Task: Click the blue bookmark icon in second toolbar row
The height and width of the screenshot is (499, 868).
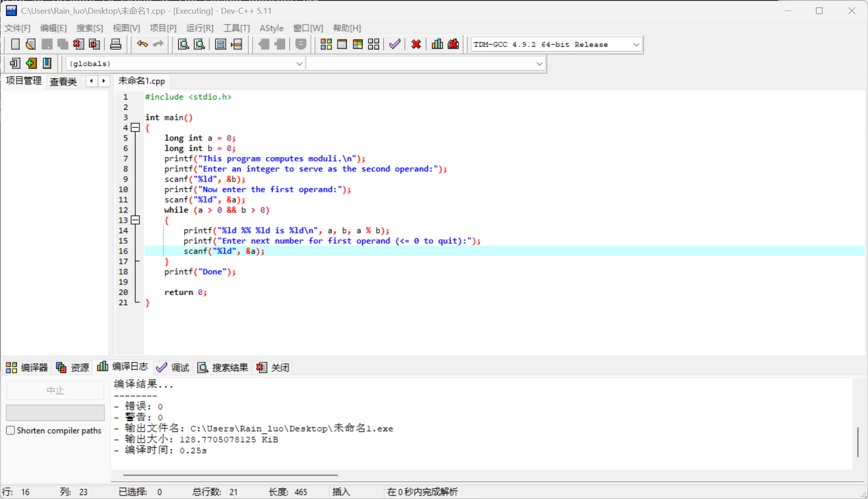Action: point(47,63)
